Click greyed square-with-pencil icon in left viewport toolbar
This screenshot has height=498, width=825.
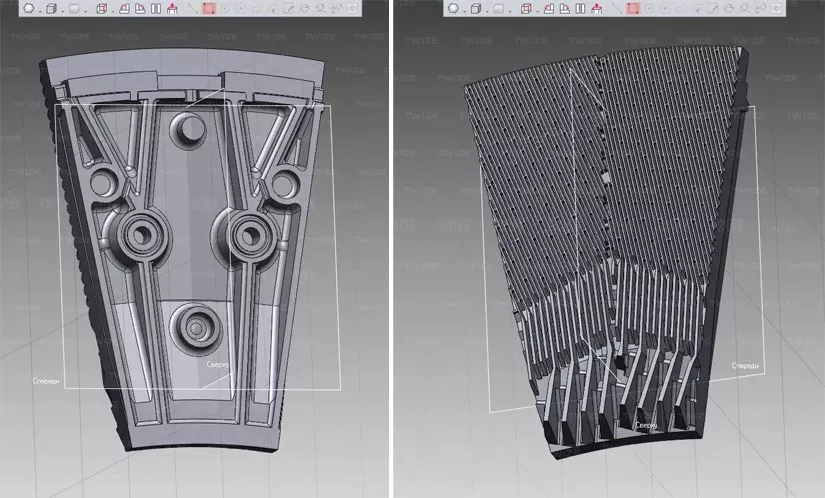[x=289, y=8]
